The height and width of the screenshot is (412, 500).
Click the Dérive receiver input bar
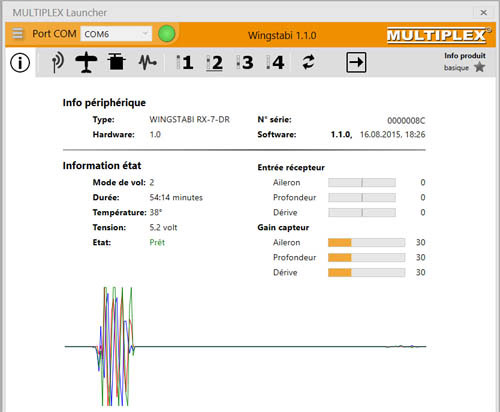[362, 212]
